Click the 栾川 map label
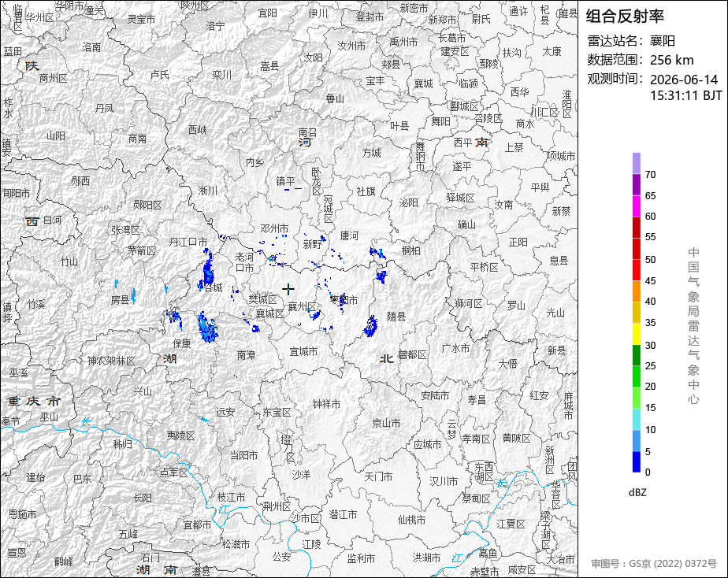Image resolution: width=728 pixels, height=578 pixels. pyautogui.click(x=221, y=75)
